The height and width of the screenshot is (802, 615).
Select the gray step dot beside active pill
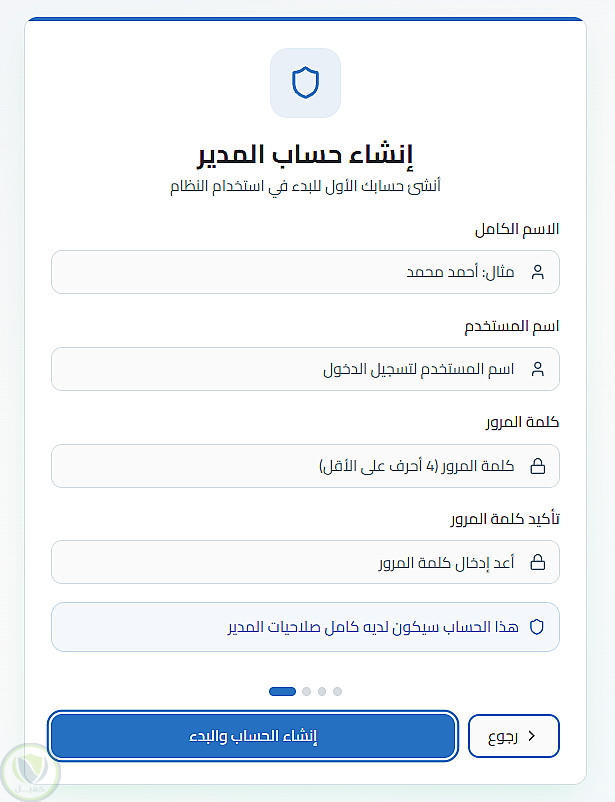click(307, 691)
